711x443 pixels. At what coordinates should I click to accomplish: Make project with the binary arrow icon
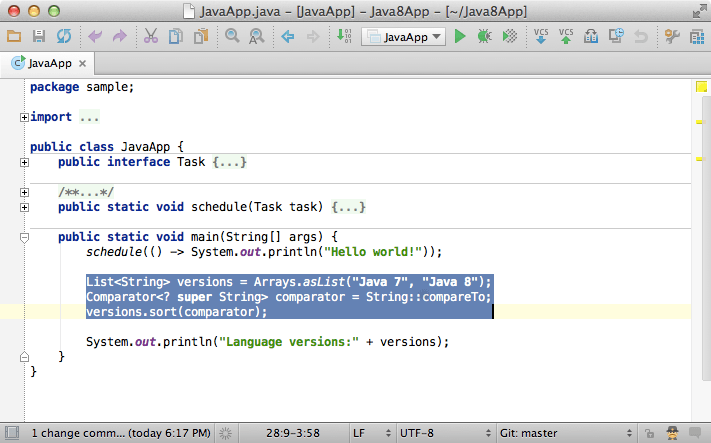[344, 36]
